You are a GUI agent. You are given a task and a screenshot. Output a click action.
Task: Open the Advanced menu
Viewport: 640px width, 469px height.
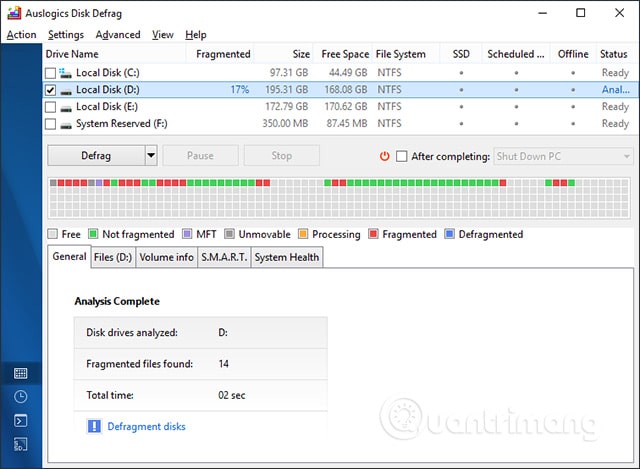[x=118, y=35]
